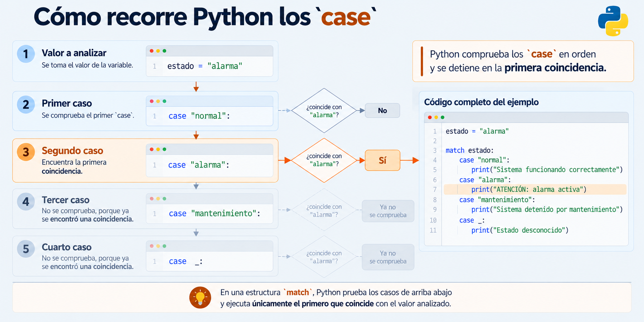Click the green dot in the full example code window
Viewport: 644px width, 322px height.
tap(442, 117)
